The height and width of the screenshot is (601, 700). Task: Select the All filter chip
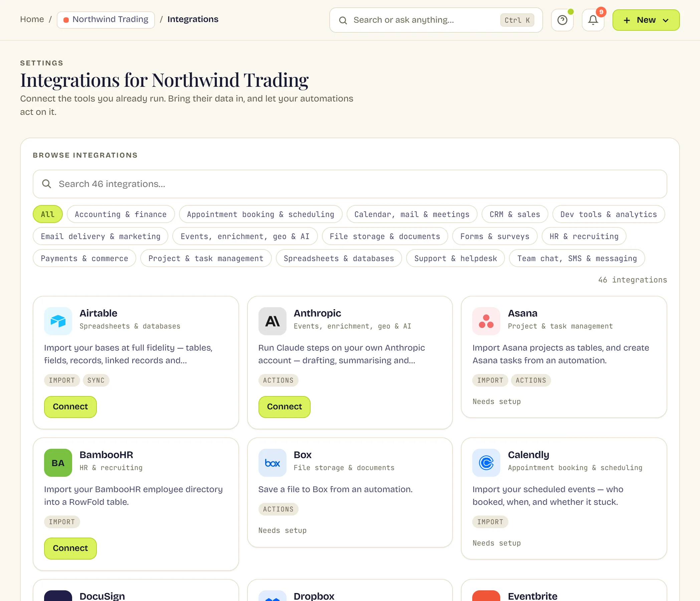pyautogui.click(x=48, y=214)
